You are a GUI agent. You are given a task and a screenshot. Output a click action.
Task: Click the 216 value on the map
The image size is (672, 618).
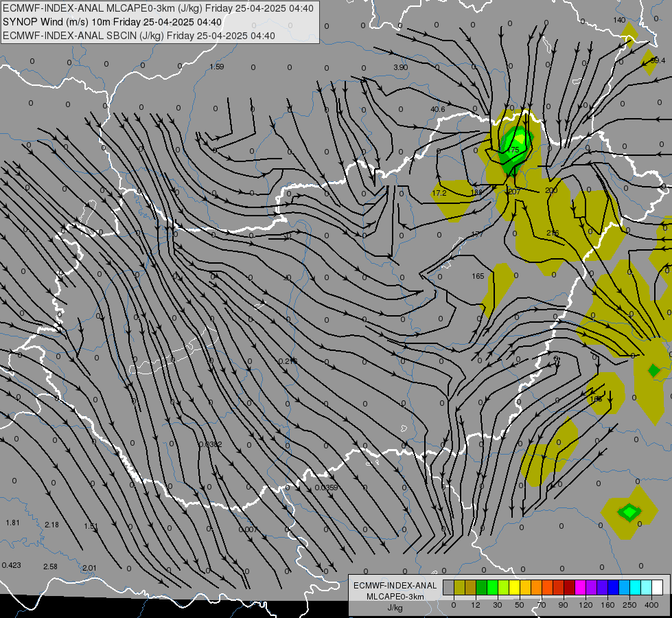pyautogui.click(x=553, y=233)
